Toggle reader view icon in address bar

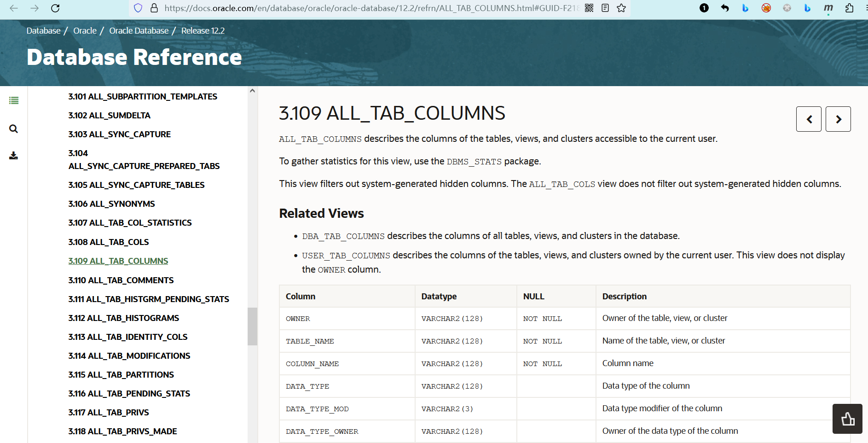click(605, 8)
